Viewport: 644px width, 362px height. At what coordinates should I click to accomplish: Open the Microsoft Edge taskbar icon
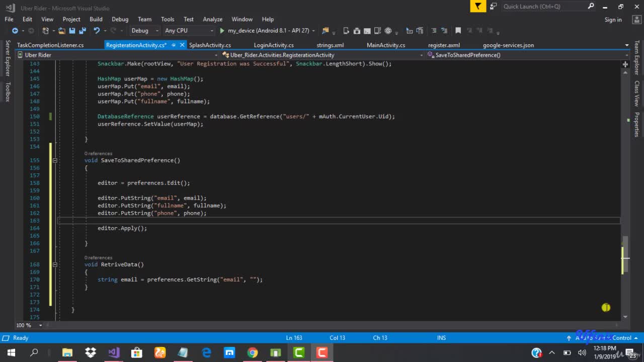[x=206, y=352]
